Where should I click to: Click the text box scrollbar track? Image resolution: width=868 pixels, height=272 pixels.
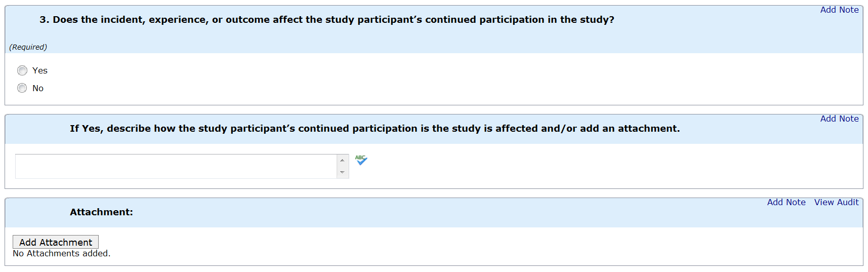(x=343, y=167)
